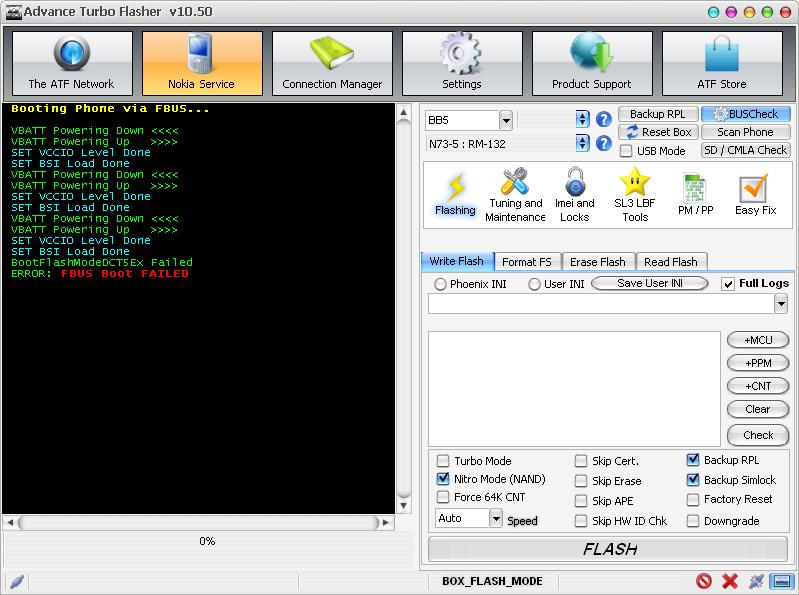Click the top Backup RPL button
The width and height of the screenshot is (799, 595).
point(658,114)
